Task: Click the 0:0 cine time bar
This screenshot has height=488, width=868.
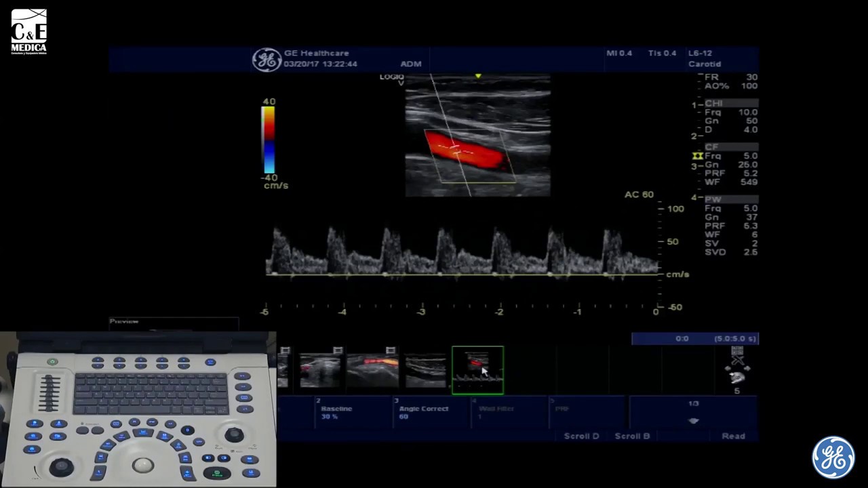Action: [694, 338]
